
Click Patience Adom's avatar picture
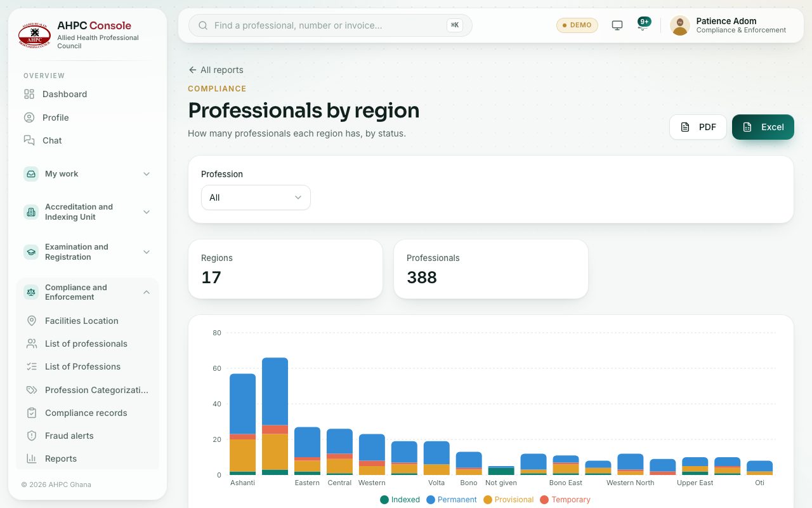click(680, 25)
